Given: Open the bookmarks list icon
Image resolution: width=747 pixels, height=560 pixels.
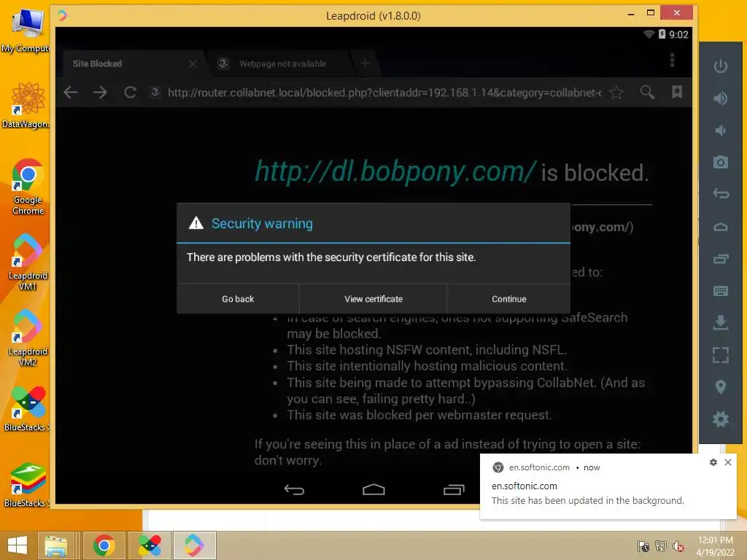Looking at the screenshot, I should pos(676,93).
